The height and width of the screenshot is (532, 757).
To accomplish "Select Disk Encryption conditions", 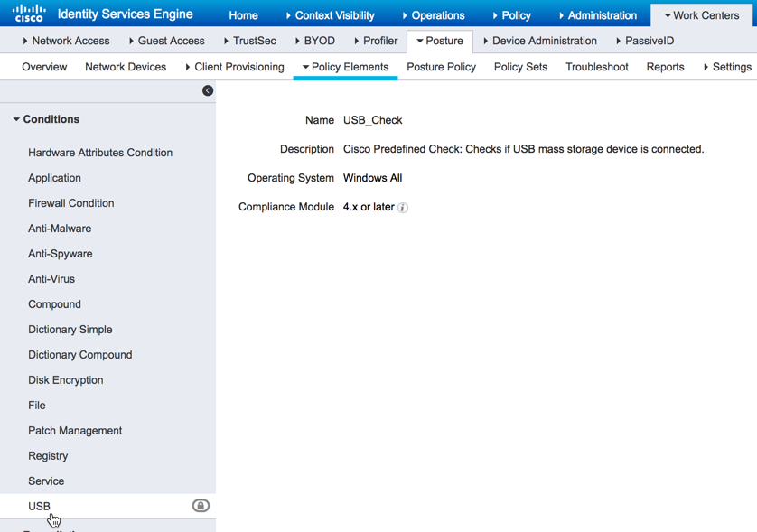I will (66, 380).
